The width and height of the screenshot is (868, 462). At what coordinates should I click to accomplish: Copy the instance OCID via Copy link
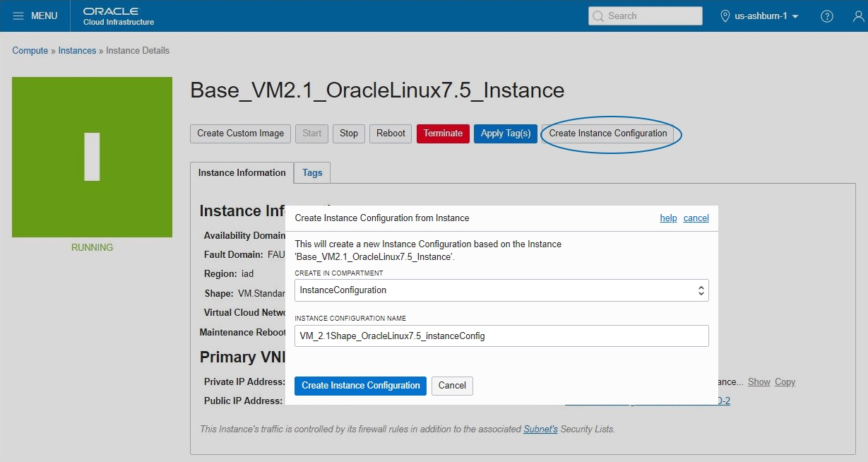(784, 381)
